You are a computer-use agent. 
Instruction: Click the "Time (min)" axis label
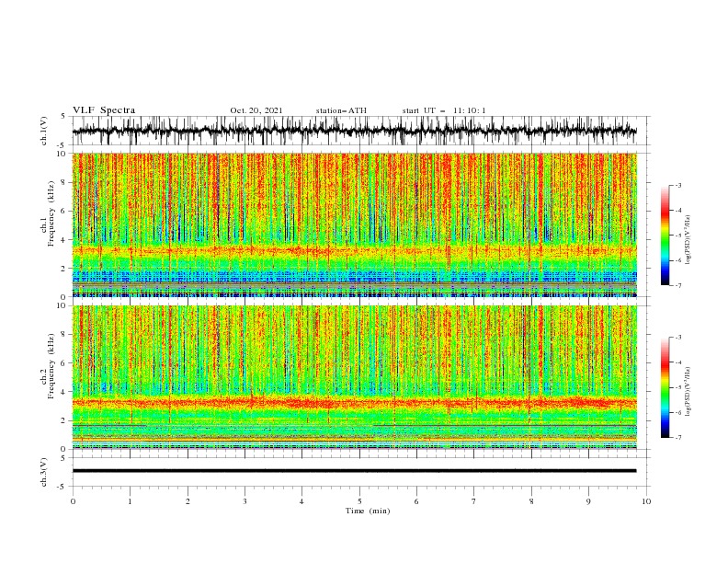pyautogui.click(x=368, y=511)
